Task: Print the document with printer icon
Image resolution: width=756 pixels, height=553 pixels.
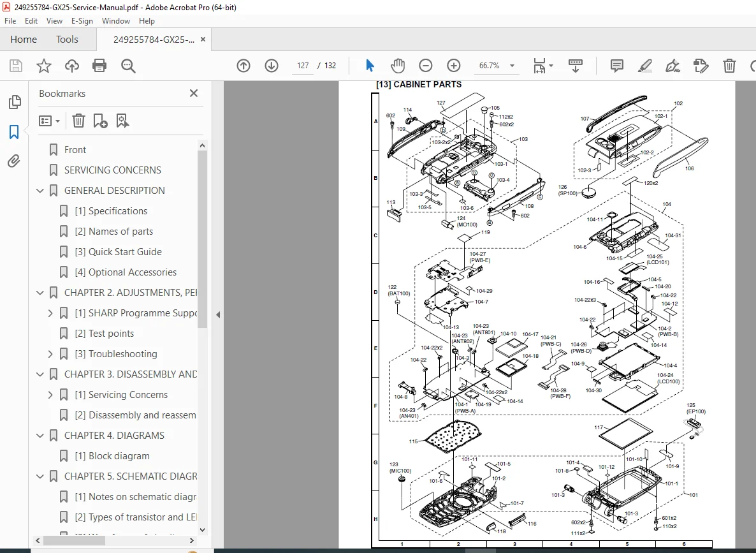Action: [99, 66]
